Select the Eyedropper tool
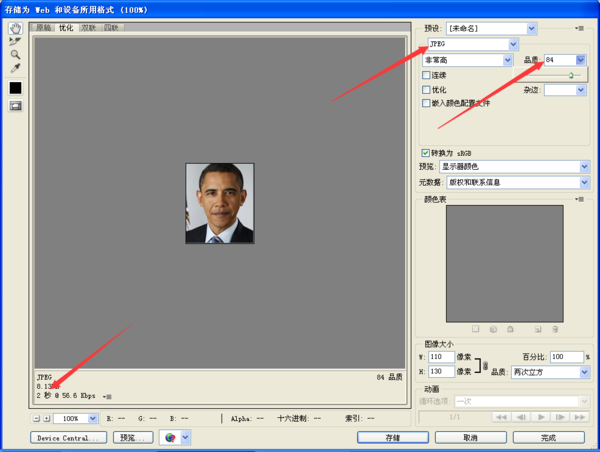Viewport: 600px width, 452px height. tap(15, 69)
